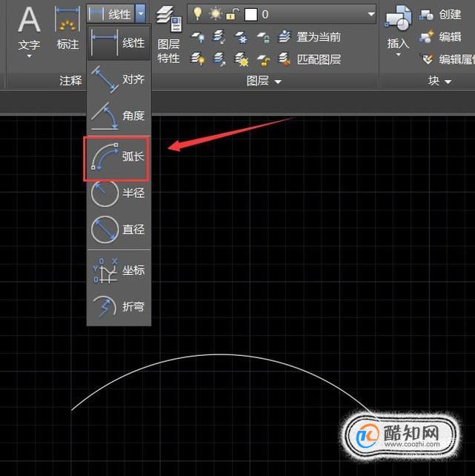Click 创建 (Create) block button
The image size is (475, 476).
pos(440,15)
